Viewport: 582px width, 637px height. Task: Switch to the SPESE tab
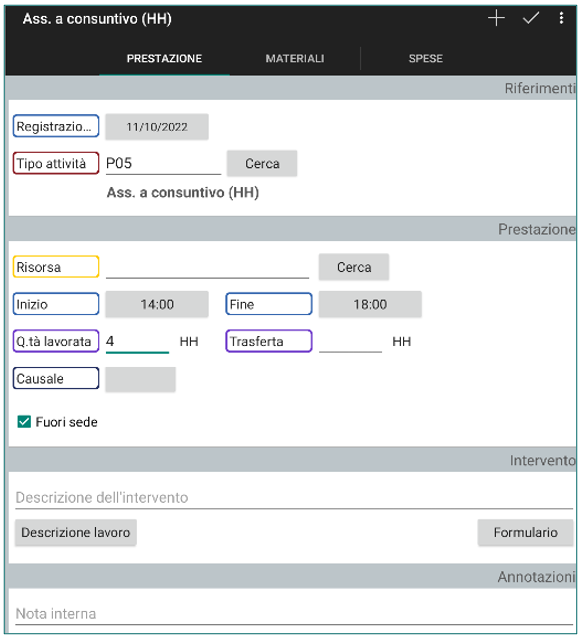tap(426, 58)
